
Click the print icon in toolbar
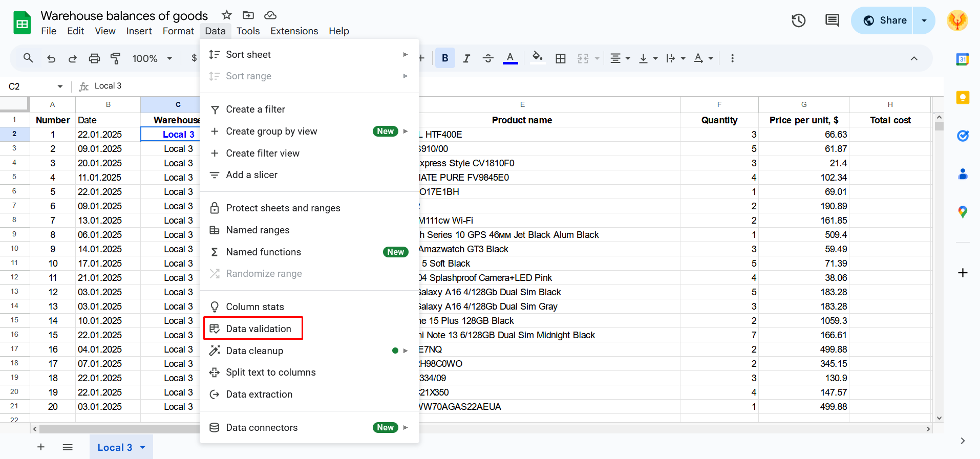[94, 58]
